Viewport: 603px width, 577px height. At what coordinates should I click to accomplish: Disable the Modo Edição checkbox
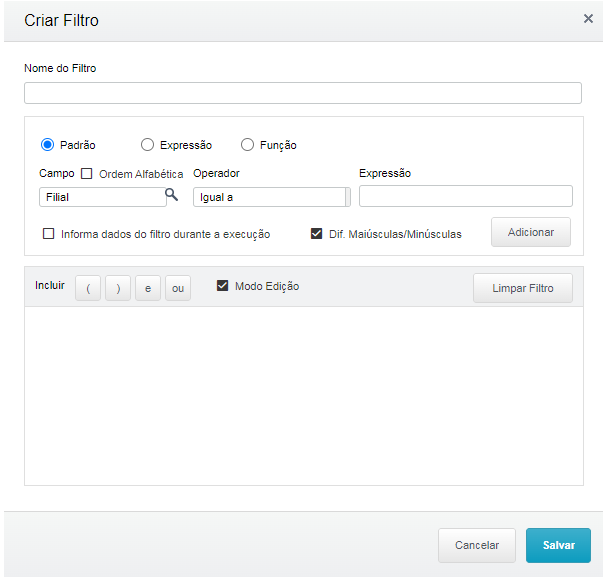223,286
